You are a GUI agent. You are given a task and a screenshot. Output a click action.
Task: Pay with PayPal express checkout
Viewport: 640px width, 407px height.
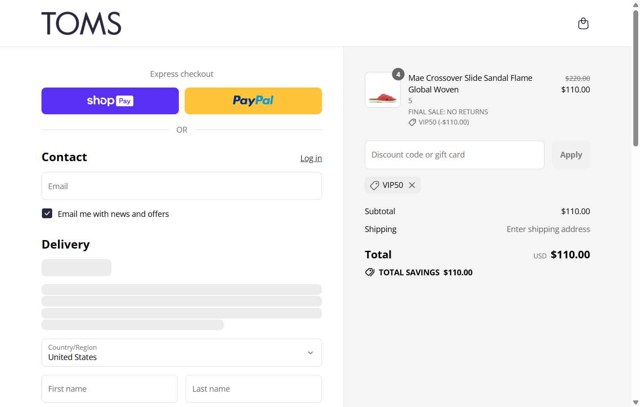[253, 101]
